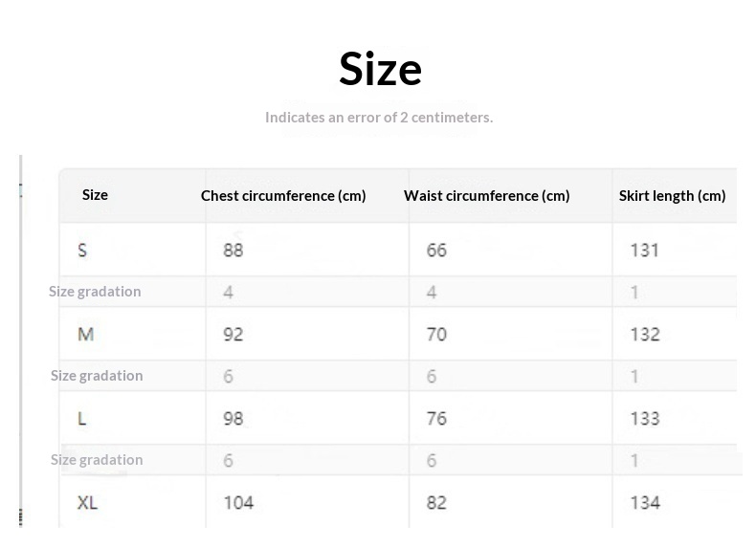Click skirt length value 131
The width and height of the screenshot is (756, 547).
(x=645, y=251)
